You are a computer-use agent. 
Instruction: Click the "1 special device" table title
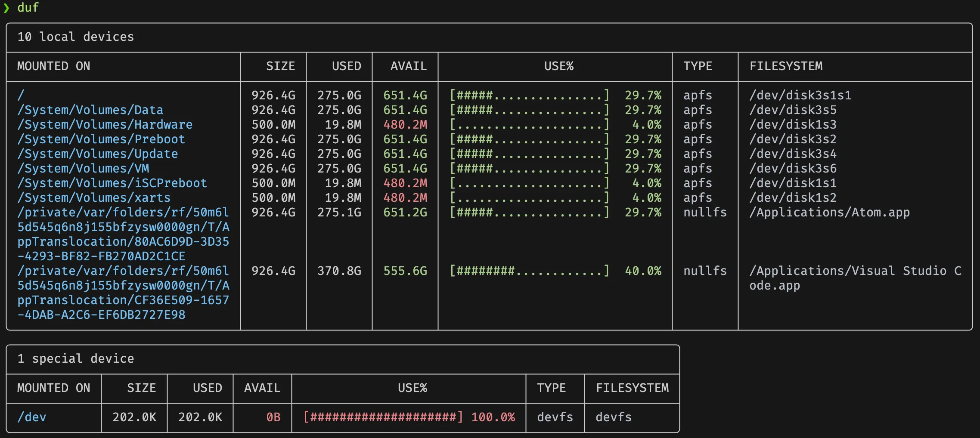(x=75, y=359)
